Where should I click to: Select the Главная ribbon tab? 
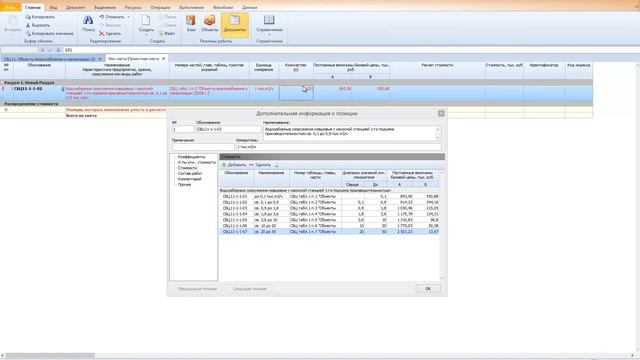(x=33, y=7)
